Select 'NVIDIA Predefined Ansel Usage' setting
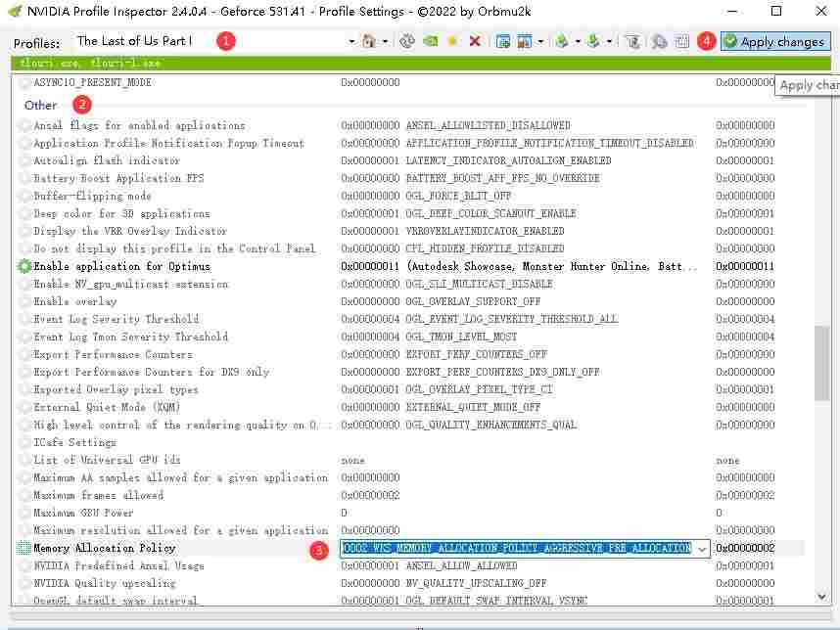This screenshot has width=840, height=630. click(x=118, y=565)
